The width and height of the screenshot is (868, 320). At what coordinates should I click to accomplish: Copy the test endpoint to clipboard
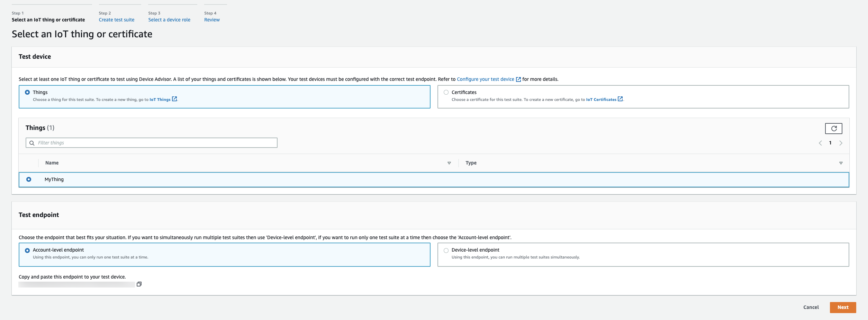coord(139,284)
